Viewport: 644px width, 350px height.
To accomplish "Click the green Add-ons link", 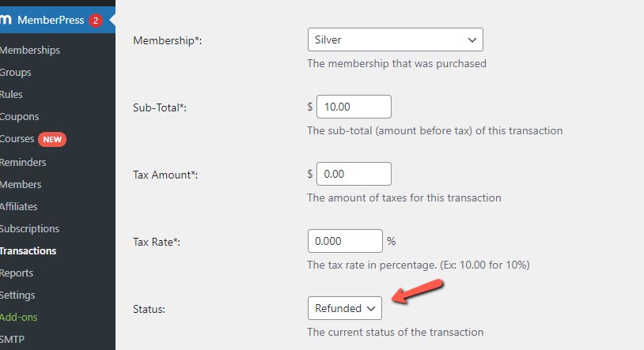I will coord(18,317).
